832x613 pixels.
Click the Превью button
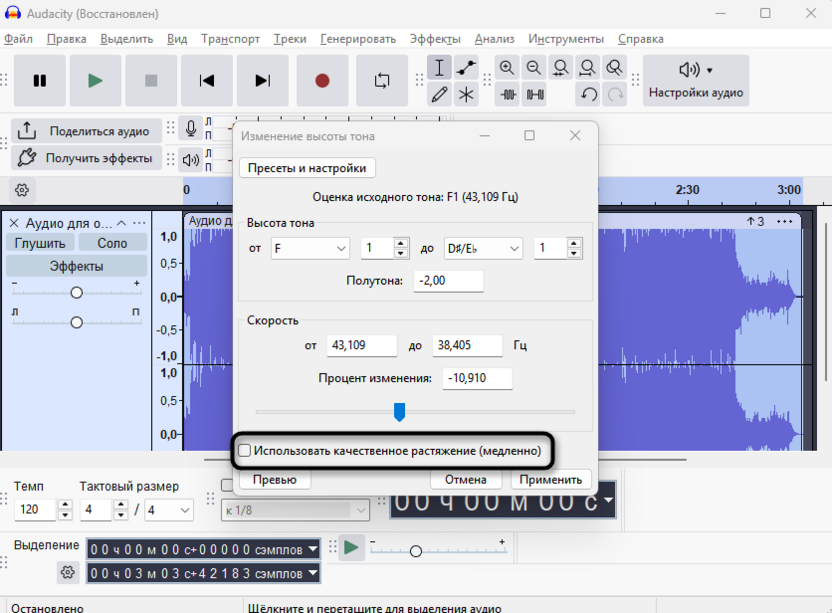tap(275, 479)
